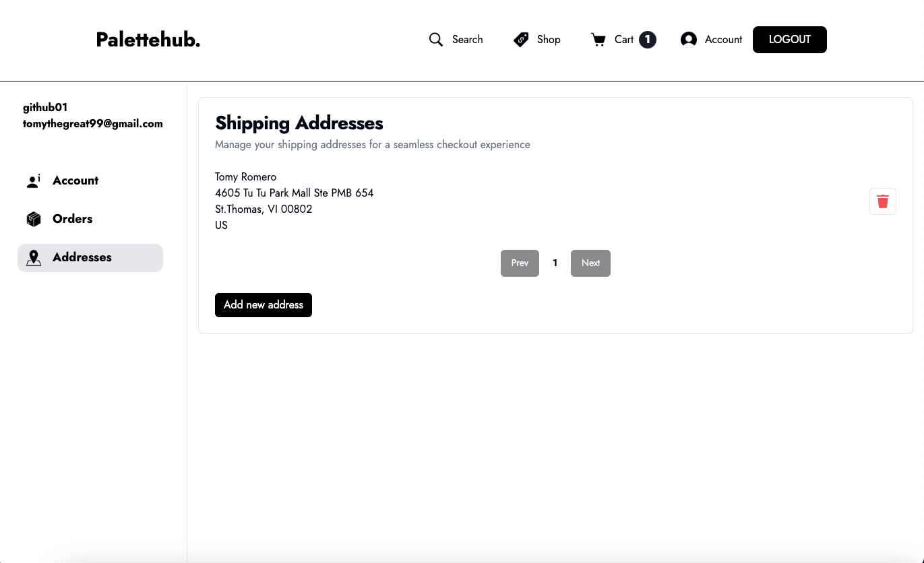Click the Shop price tag icon

[521, 40]
